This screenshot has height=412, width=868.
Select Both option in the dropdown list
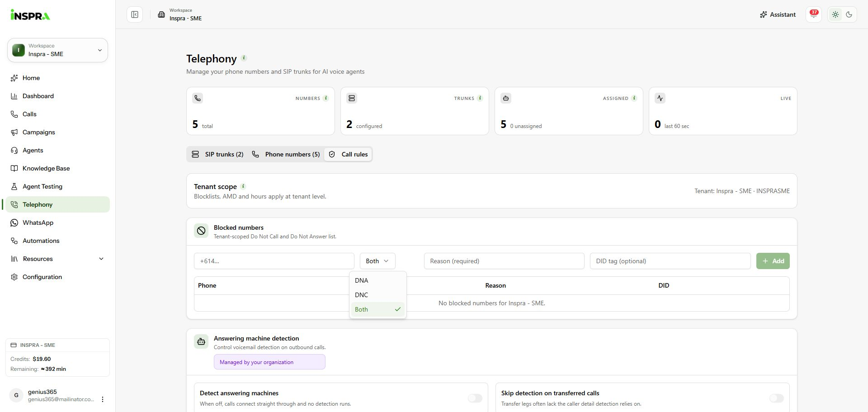pos(377,309)
